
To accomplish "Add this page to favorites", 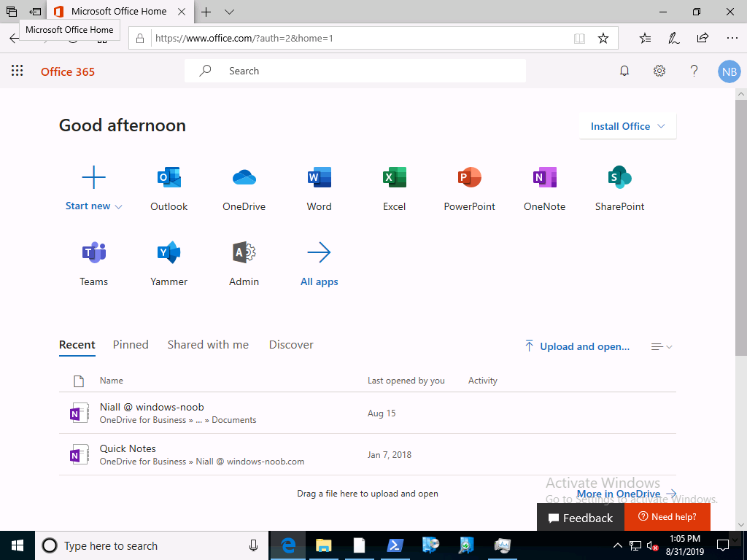I will click(x=603, y=39).
